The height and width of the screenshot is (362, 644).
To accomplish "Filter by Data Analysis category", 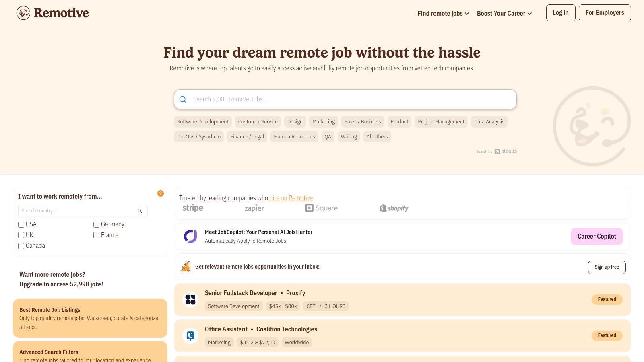I will [x=489, y=122].
